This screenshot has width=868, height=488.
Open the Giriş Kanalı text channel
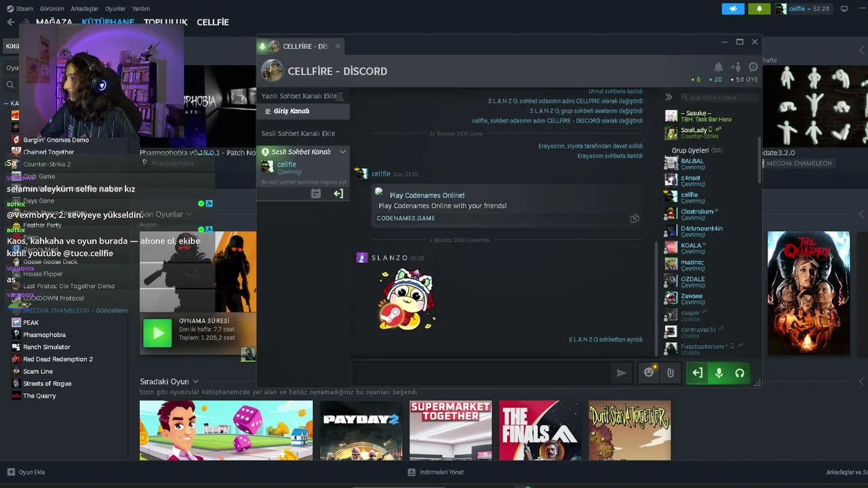[303, 111]
